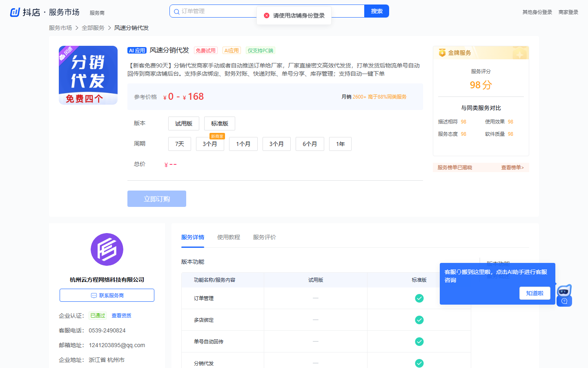Screen dimensions: 588x368
Task: Click 其他身份登录 link
Action: tap(537, 12)
